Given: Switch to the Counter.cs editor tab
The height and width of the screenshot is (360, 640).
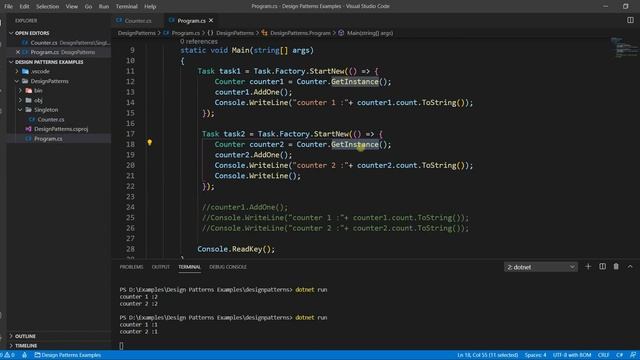Looking at the screenshot, I should [138, 20].
